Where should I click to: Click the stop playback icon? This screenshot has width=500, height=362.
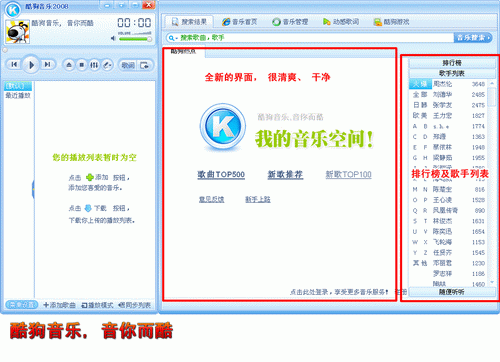[x=82, y=65]
